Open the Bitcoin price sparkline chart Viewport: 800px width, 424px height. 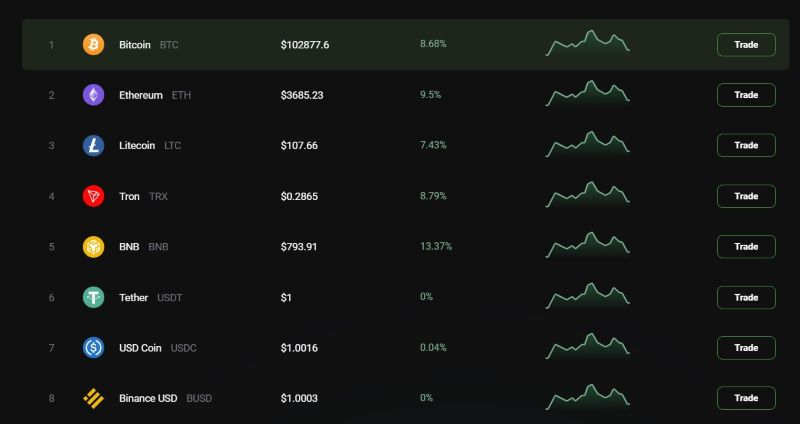[x=588, y=43]
